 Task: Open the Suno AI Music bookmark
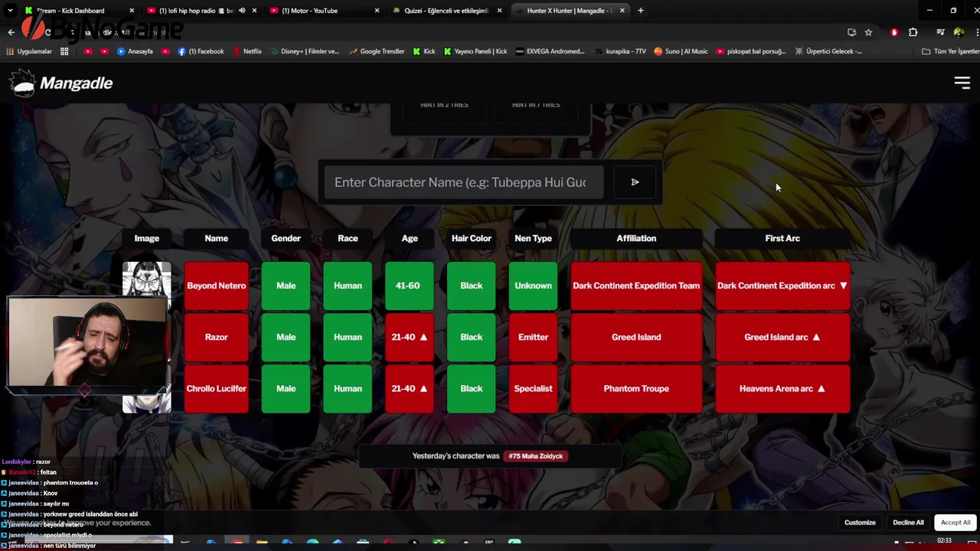pos(681,51)
